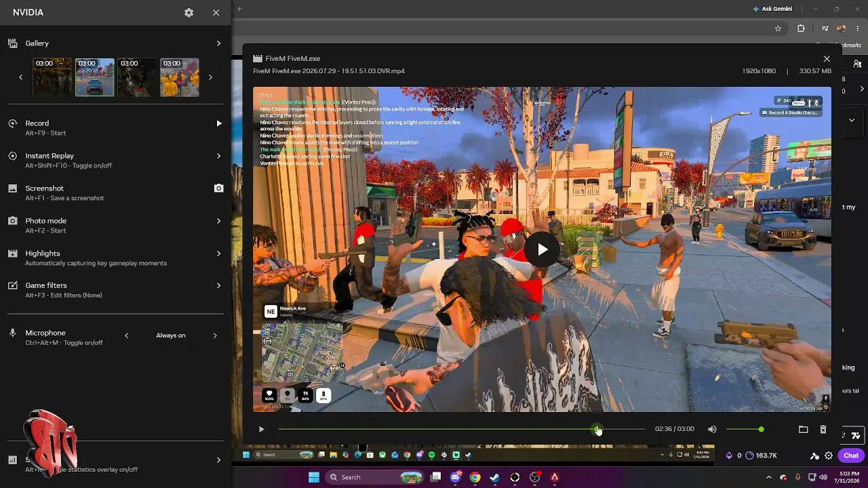Click the Photo mode camera icon
The image size is (868, 488).
[x=13, y=221]
